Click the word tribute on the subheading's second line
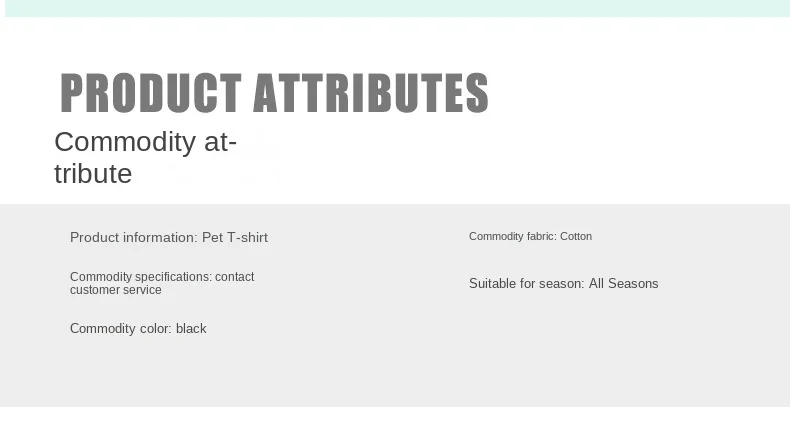Screen dimensions: 790x448 (x=93, y=174)
